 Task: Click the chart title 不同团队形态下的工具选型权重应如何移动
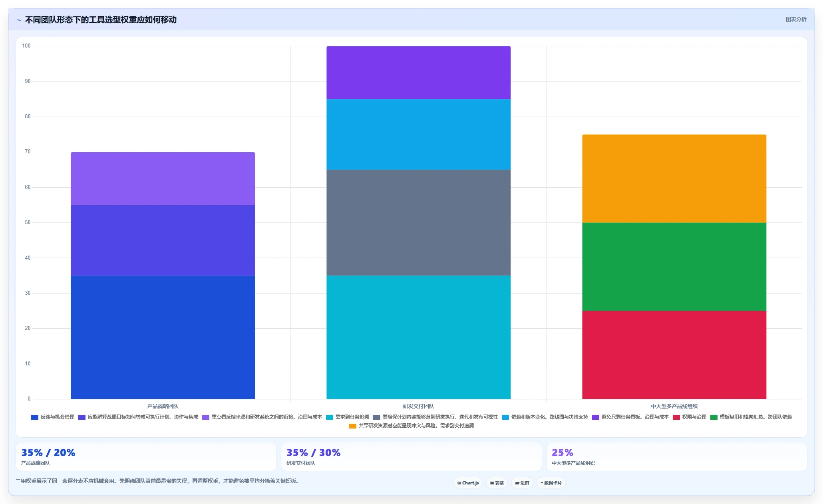(x=101, y=20)
